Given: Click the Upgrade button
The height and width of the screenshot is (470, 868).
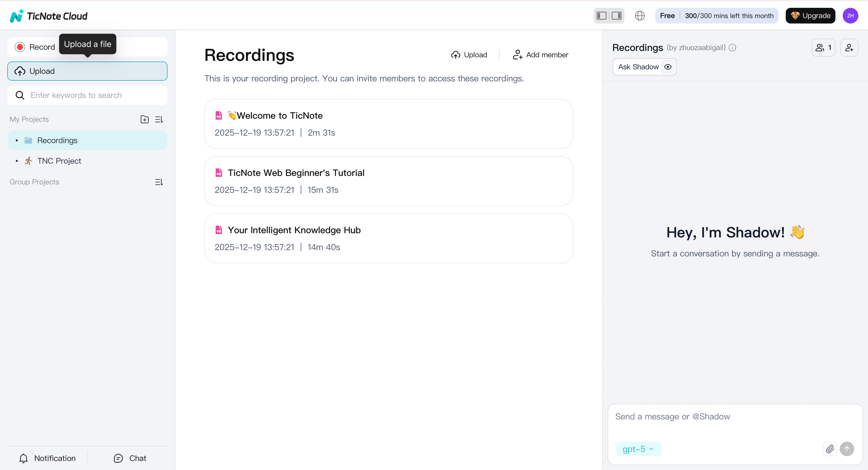Looking at the screenshot, I should 810,15.
